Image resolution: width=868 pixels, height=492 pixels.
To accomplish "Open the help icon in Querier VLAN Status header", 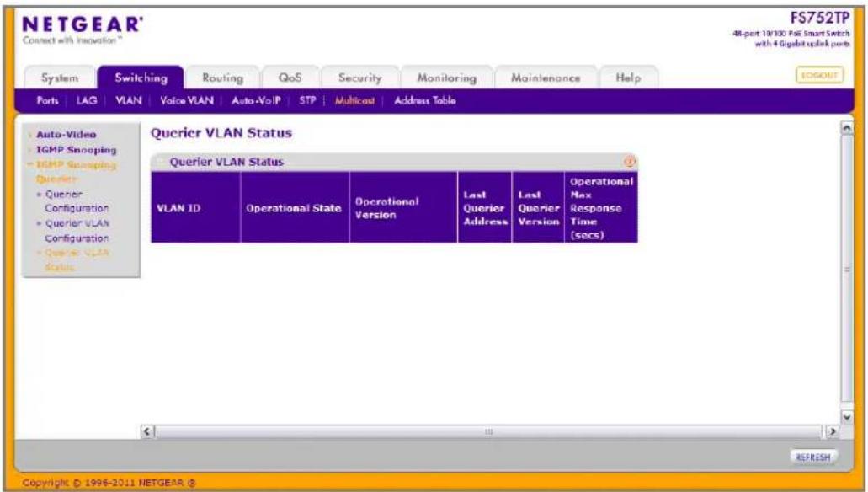I will (630, 162).
